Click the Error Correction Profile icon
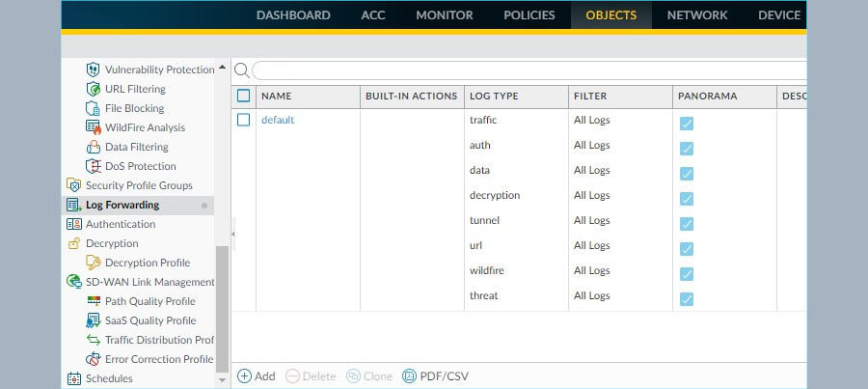Viewport: 868px width, 389px height. tap(93, 359)
